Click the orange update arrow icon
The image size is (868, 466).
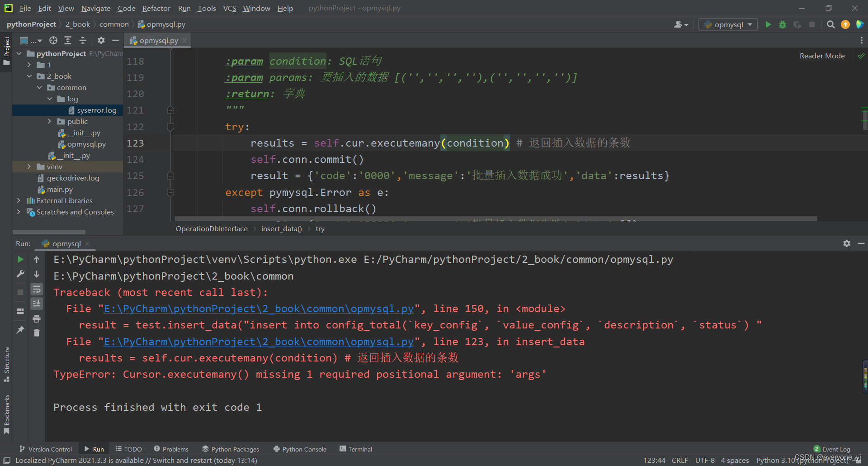coord(845,24)
